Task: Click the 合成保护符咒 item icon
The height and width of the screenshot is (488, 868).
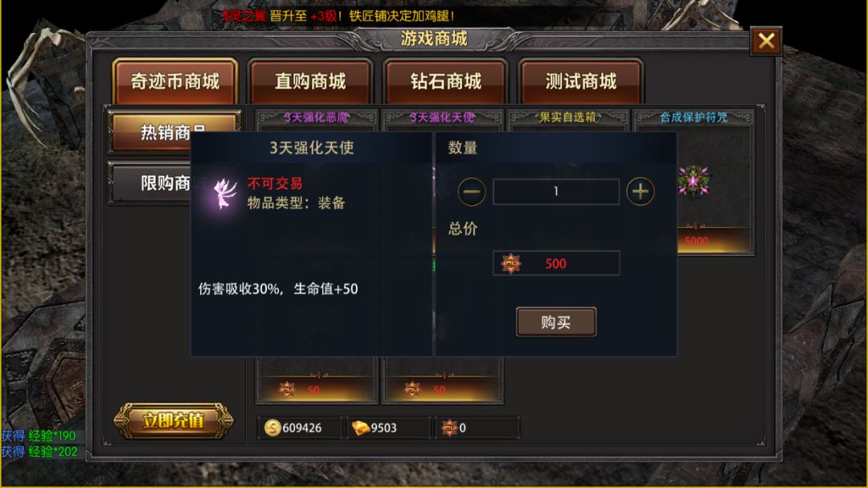Action: point(694,181)
